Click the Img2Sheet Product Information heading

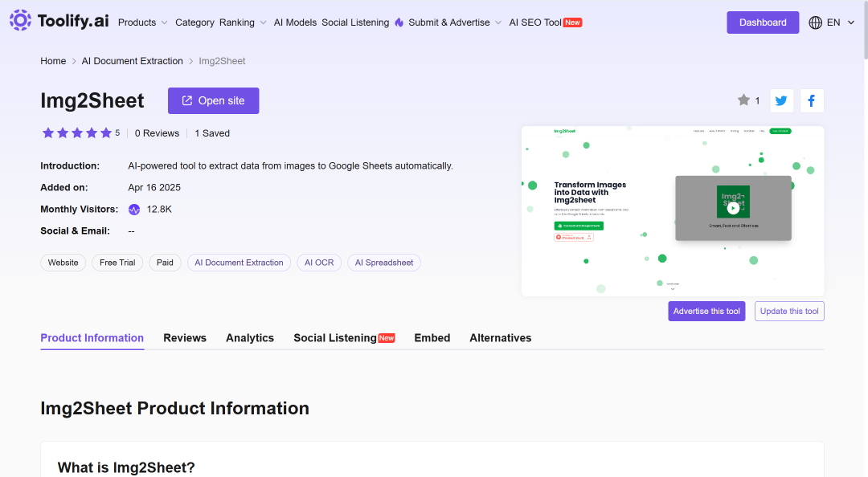point(175,409)
